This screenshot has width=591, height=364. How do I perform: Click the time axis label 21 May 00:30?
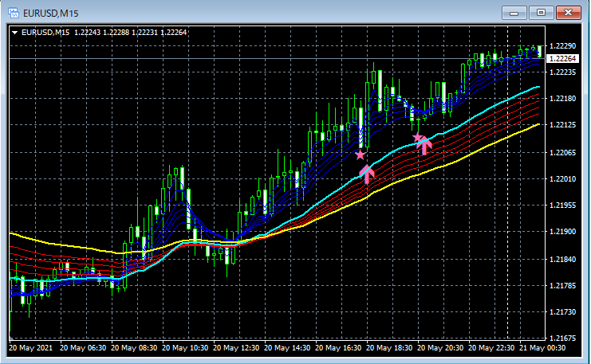point(542,348)
